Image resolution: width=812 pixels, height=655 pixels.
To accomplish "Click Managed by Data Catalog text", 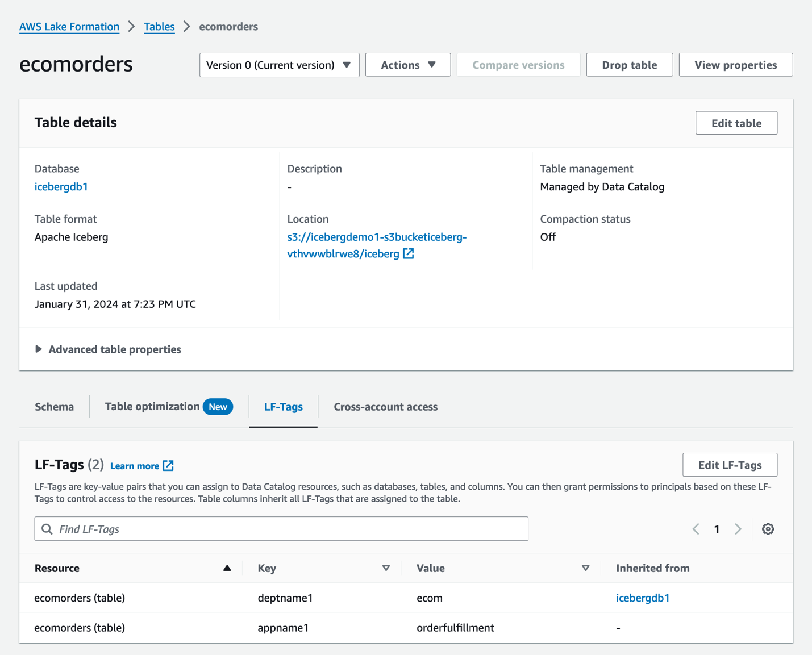I will coord(602,187).
